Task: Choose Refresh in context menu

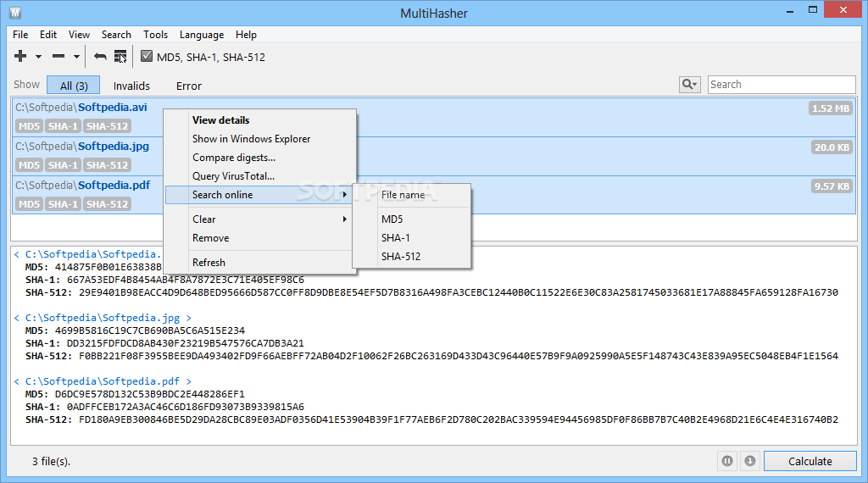Action: (x=259, y=262)
